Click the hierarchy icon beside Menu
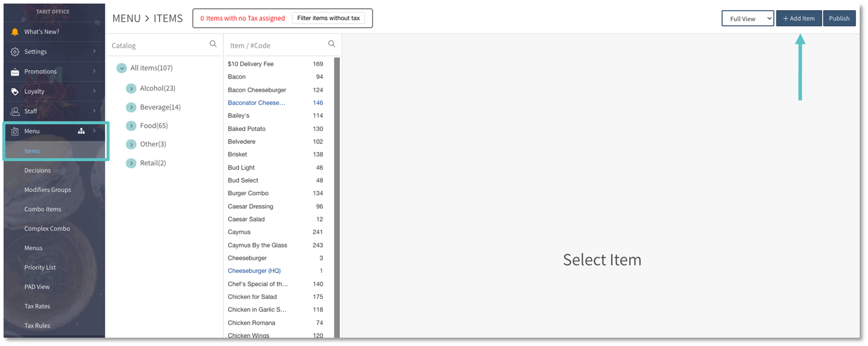 tap(82, 131)
